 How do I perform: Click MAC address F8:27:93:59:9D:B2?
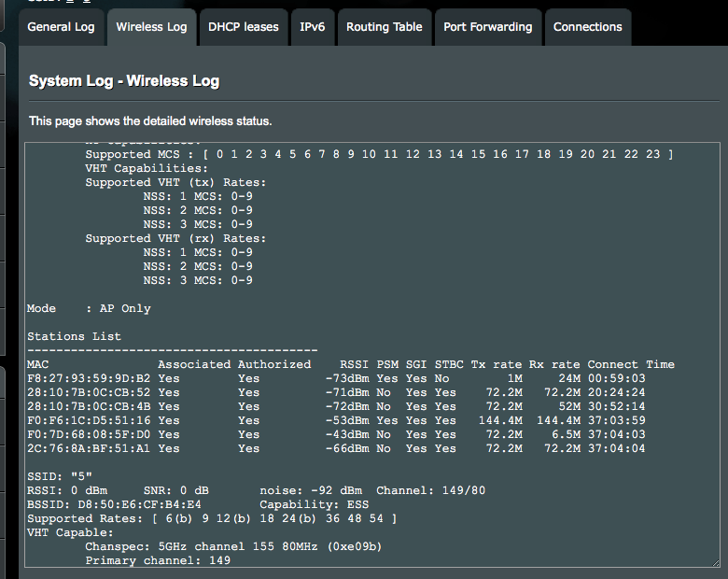coord(89,379)
